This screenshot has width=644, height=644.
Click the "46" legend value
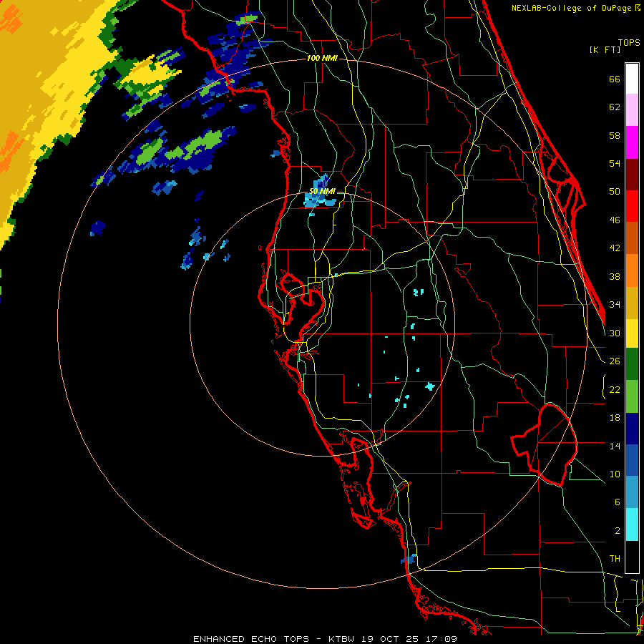(615, 220)
